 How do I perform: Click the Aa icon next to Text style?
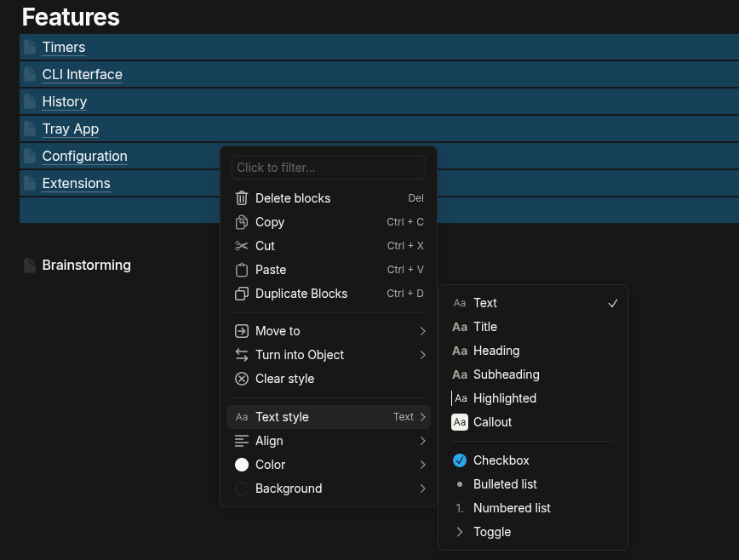coord(241,417)
